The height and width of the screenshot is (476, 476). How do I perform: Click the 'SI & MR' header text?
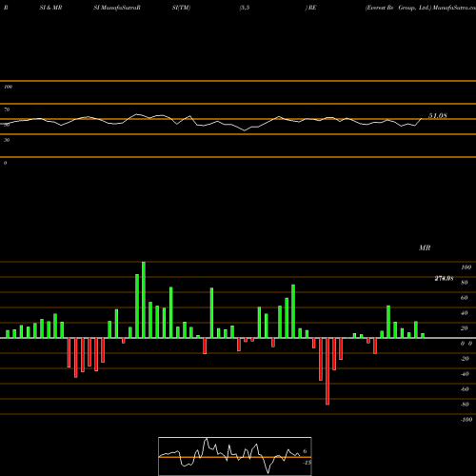point(50,8)
